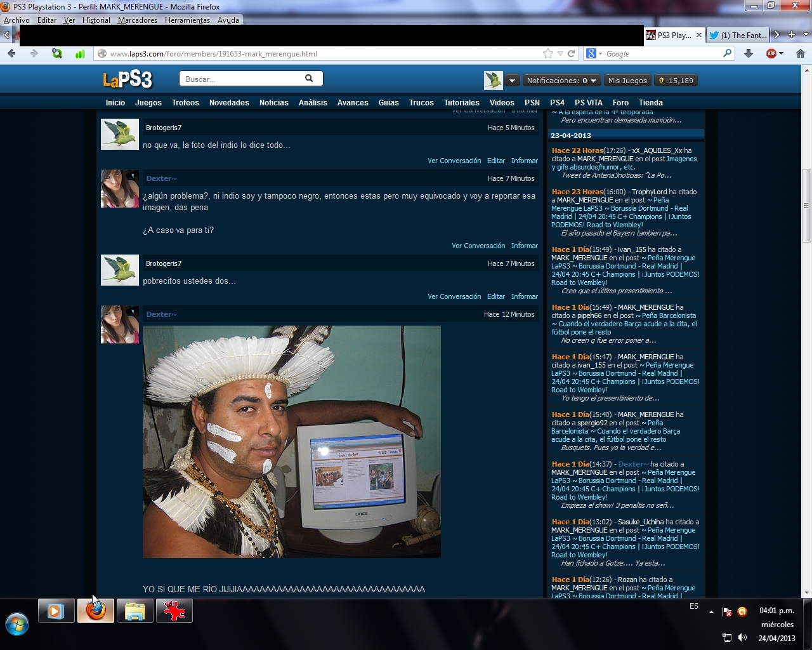Open the user account dropdown arrow
The width and height of the screenshot is (812, 650).
pyautogui.click(x=512, y=81)
